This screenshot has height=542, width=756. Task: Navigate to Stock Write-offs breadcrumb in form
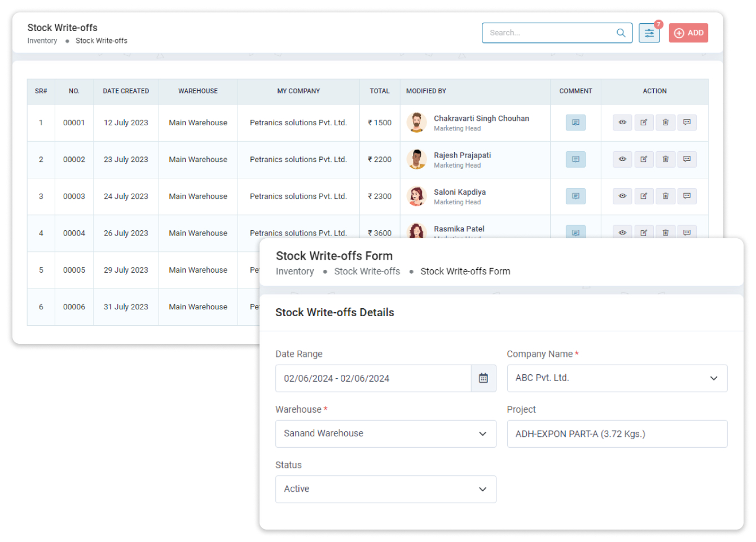(367, 272)
